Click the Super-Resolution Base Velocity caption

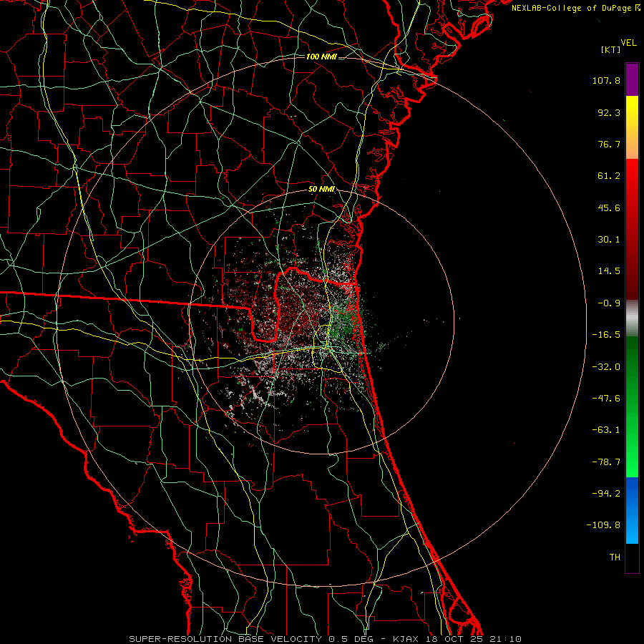326,639
